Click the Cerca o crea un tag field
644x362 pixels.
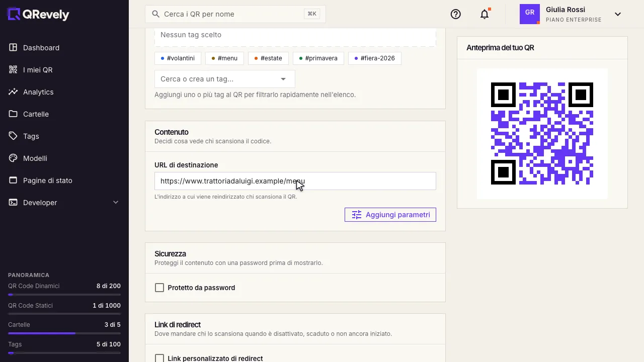(x=225, y=79)
